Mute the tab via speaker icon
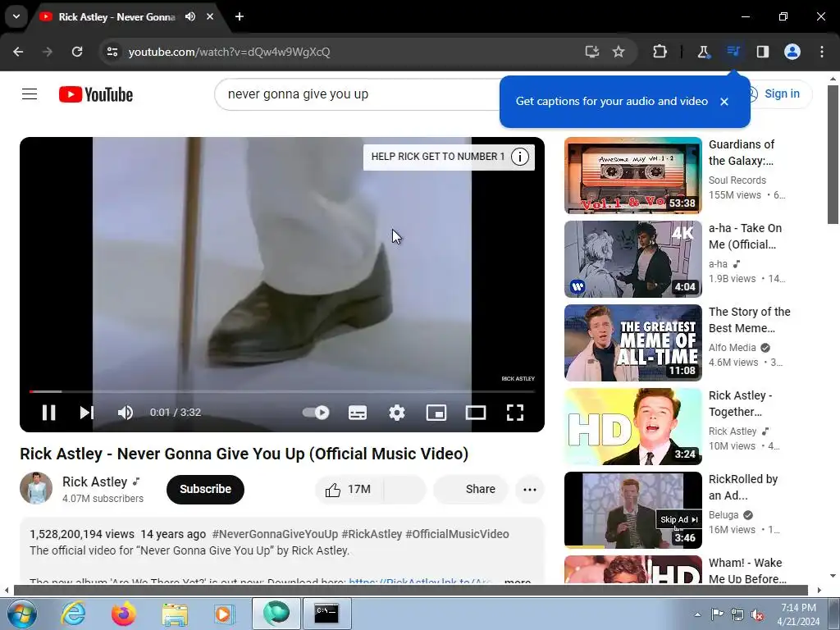This screenshot has width=840, height=630. click(190, 16)
